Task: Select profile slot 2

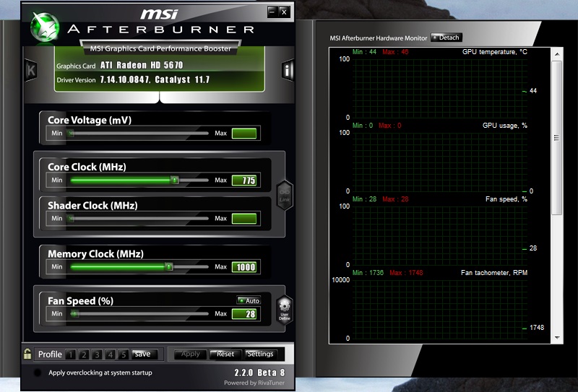Action: pos(84,354)
